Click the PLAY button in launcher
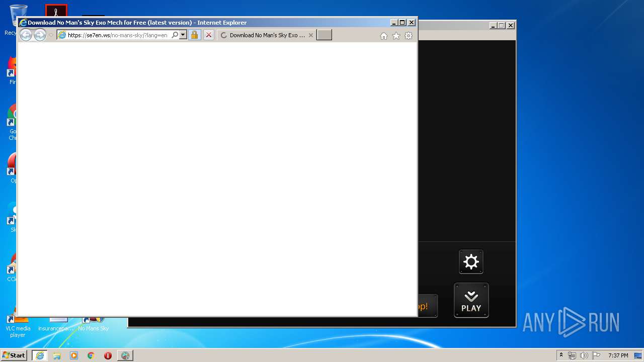This screenshot has width=644, height=362. coord(471,300)
